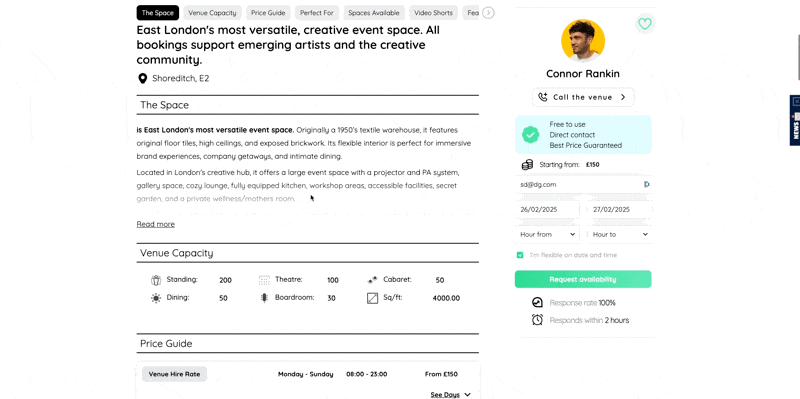Viewport: 800px width, 399px height.
Task: Expand See Days in Price Guide
Action: point(451,394)
